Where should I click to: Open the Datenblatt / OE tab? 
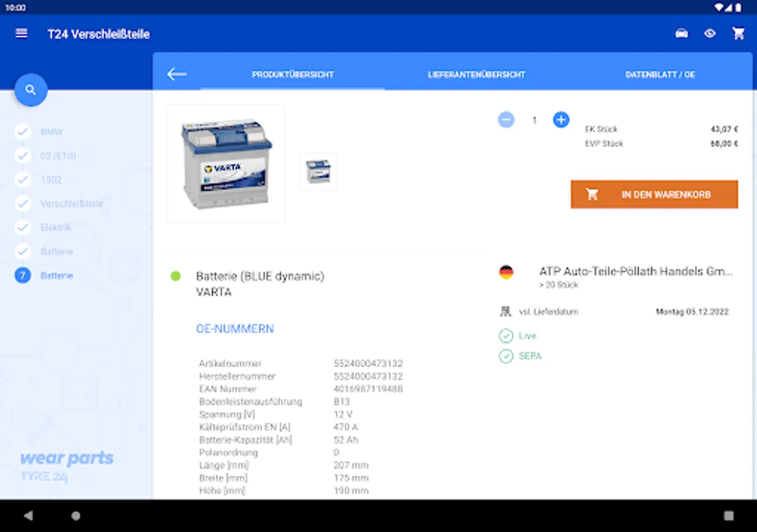[x=660, y=74]
